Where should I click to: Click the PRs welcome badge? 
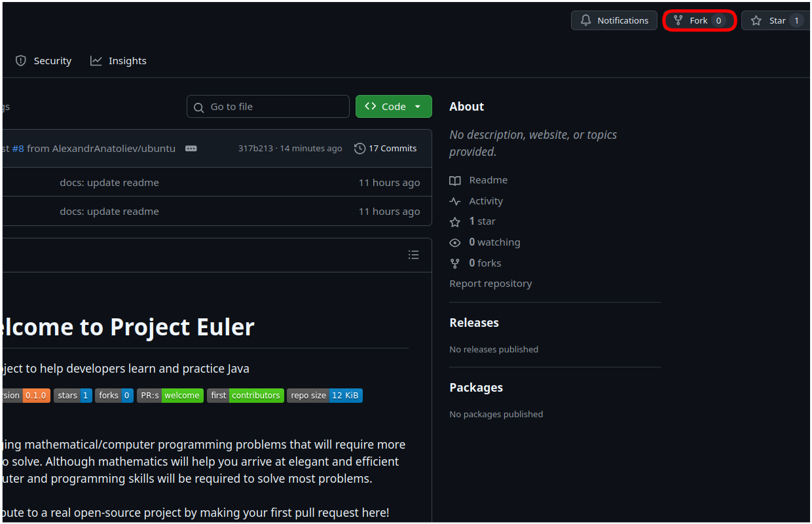(x=170, y=396)
